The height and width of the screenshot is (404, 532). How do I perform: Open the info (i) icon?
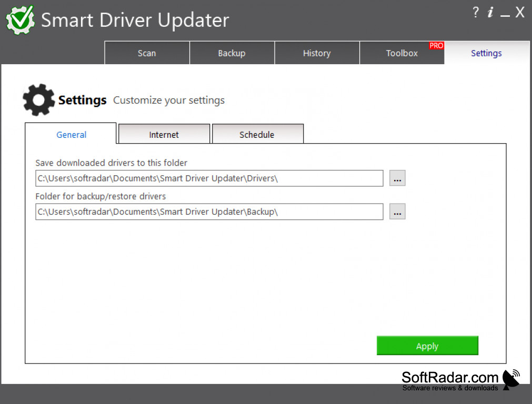[490, 13]
